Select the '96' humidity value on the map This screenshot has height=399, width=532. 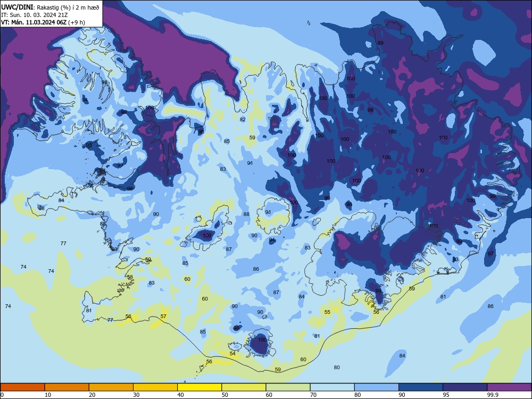coord(130,189)
